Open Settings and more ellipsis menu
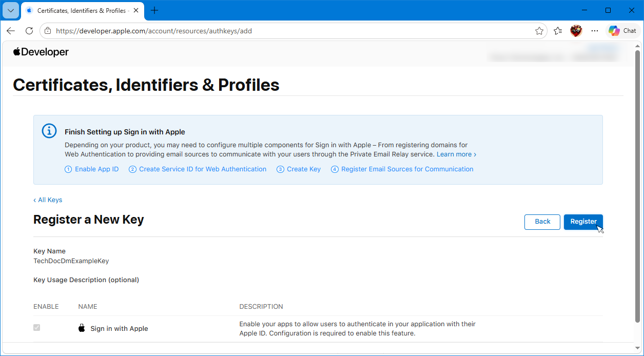The width and height of the screenshot is (644, 356). (595, 31)
